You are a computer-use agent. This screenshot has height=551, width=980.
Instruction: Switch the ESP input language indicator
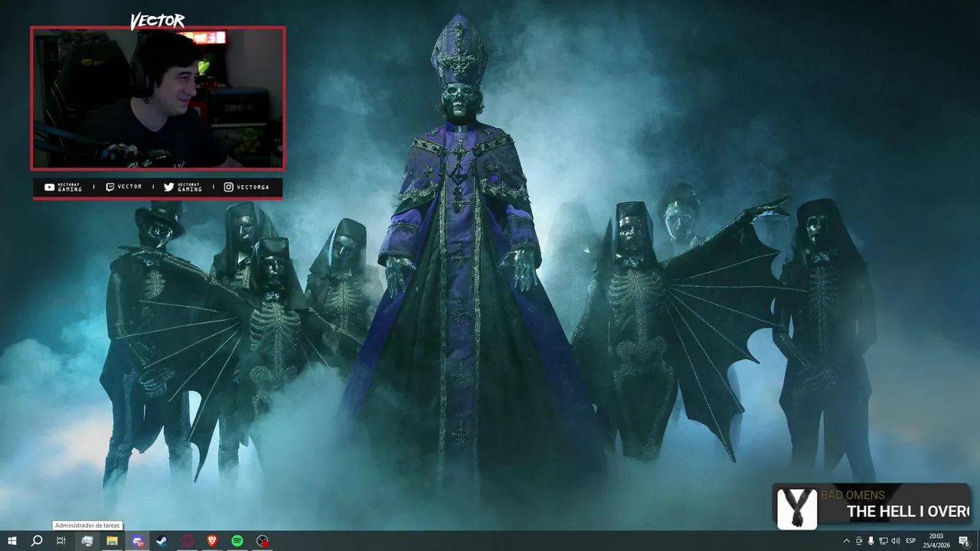click(x=911, y=541)
